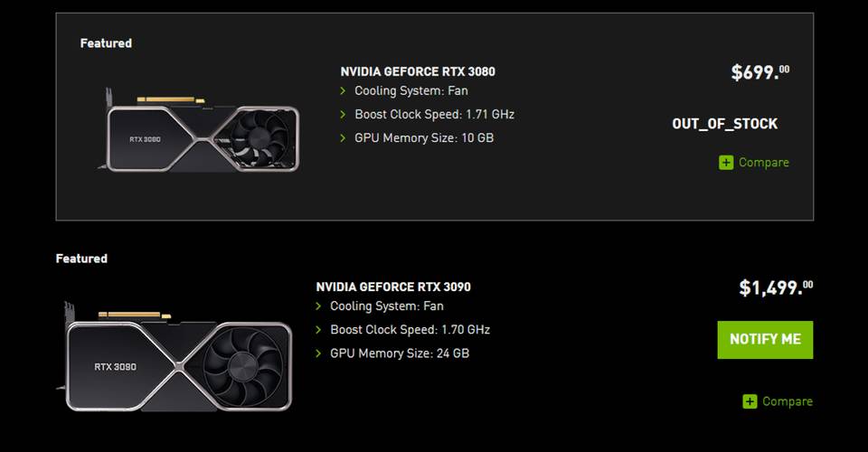Image resolution: width=868 pixels, height=452 pixels.
Task: Select the Compare text link for RTX 3090
Action: pyautogui.click(x=788, y=401)
